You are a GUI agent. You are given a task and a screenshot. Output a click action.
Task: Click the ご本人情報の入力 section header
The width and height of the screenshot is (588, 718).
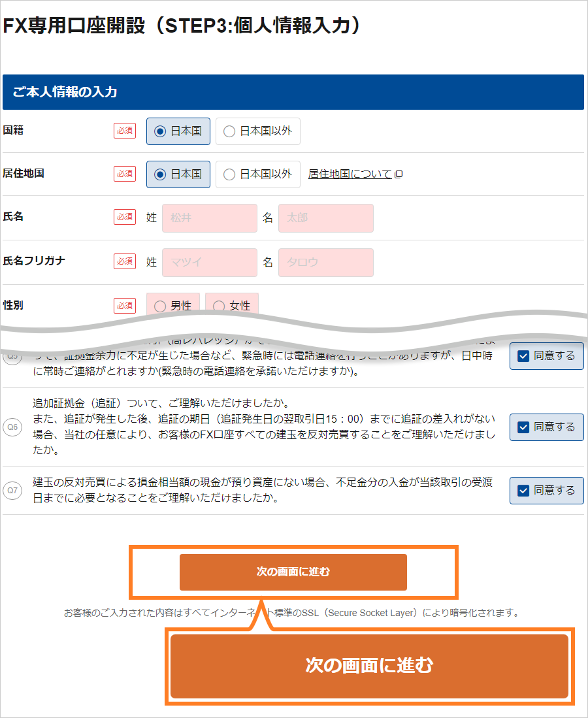(293, 92)
